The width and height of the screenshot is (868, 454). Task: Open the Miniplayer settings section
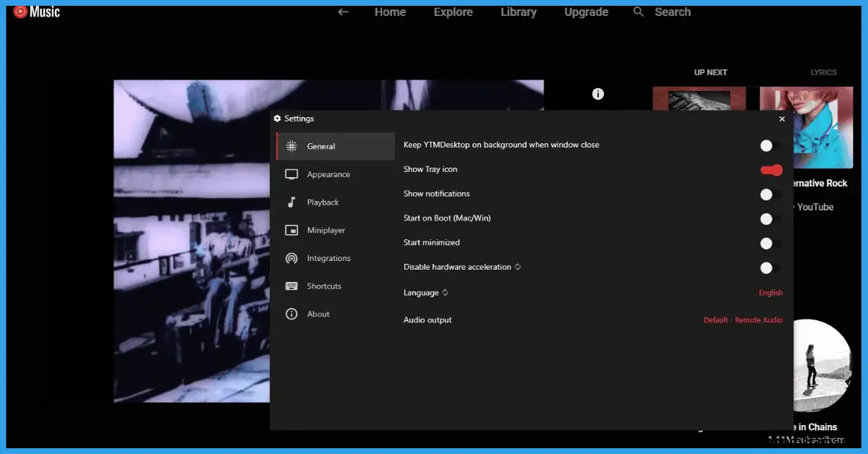336,231
